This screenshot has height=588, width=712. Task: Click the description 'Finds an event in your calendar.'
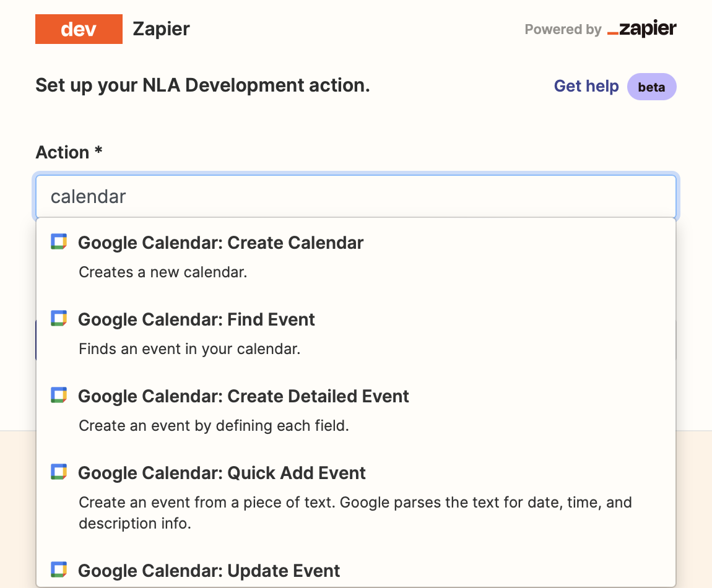(189, 348)
